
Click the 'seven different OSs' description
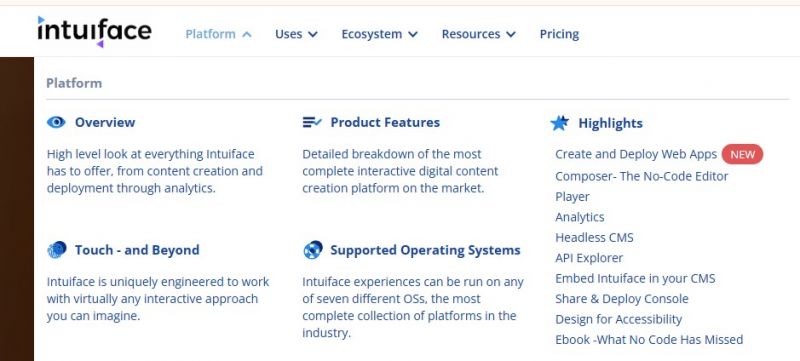point(413,307)
